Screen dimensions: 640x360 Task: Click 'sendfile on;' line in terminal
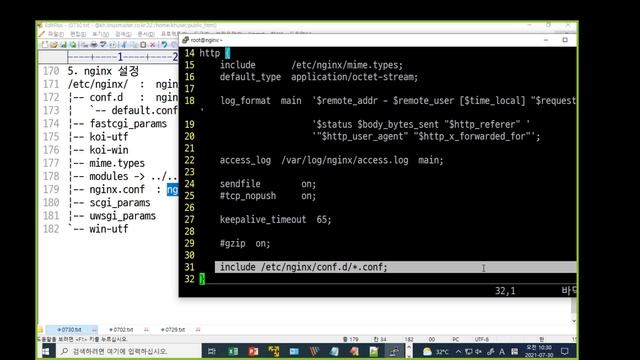(x=268, y=184)
